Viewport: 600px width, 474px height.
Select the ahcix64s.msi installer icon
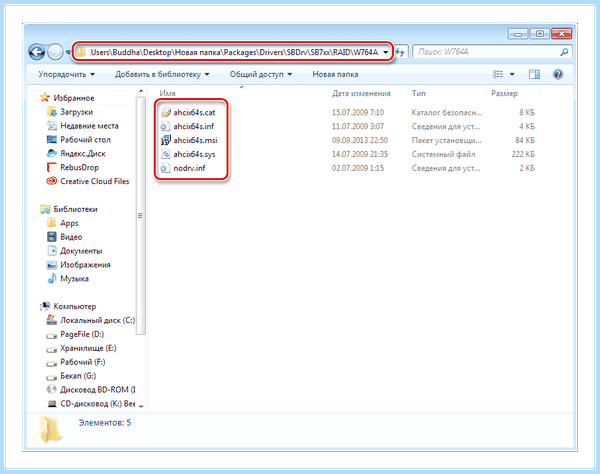point(165,140)
